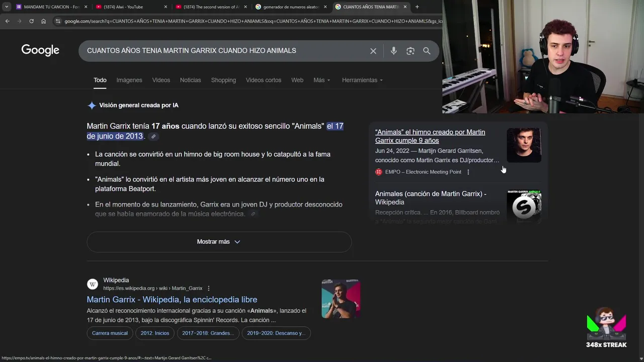Select the Web search filter

click(297, 80)
